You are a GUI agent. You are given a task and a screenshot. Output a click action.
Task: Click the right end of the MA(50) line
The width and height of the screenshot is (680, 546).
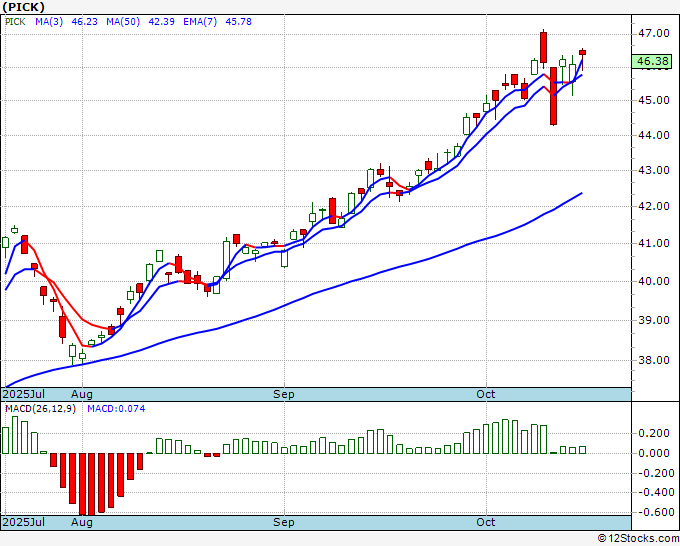click(581, 193)
